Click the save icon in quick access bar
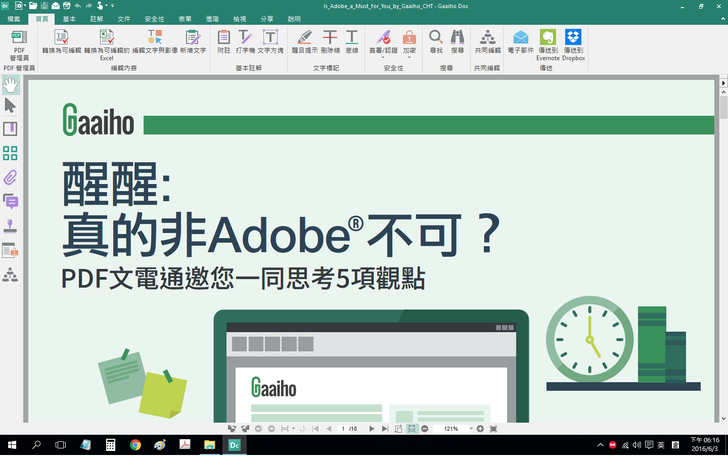The height and width of the screenshot is (457, 728). (44, 6)
